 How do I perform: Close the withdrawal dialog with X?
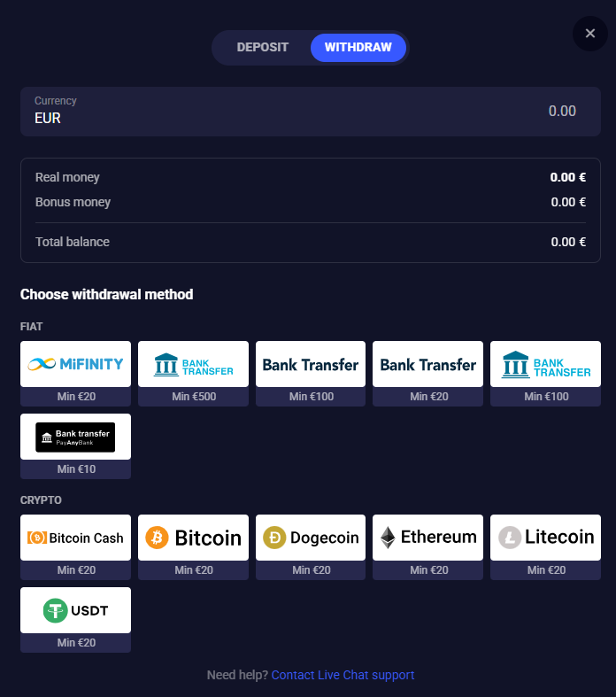click(589, 34)
